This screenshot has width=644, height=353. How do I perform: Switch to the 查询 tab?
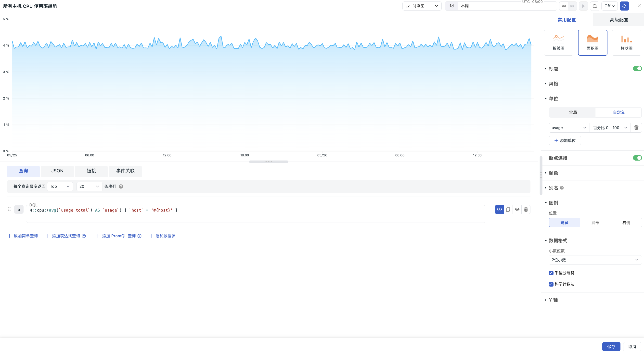pyautogui.click(x=23, y=171)
